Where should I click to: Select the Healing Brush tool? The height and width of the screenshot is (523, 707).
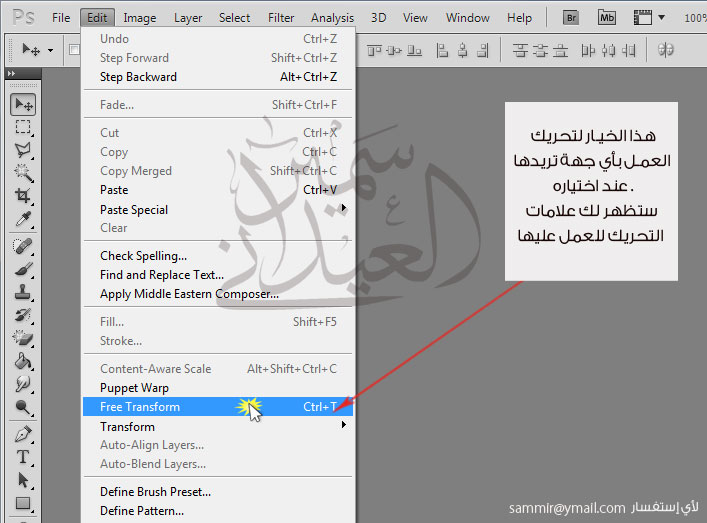[23, 246]
